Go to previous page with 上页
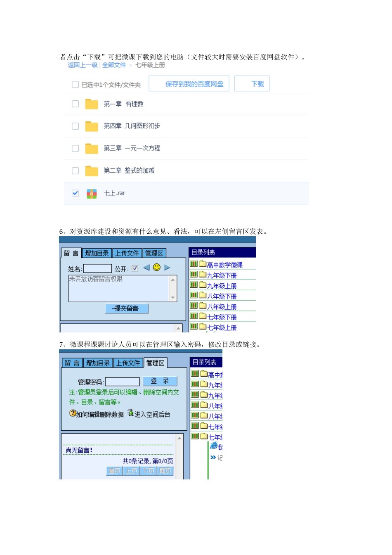Screen dimensions: 392x555 131,471
